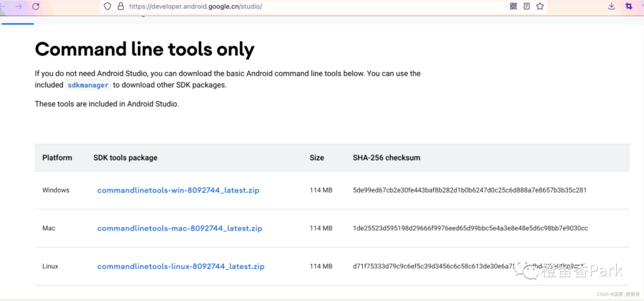Click the Platform column header
Image resolution: width=644 pixels, height=301 pixels.
tap(57, 158)
